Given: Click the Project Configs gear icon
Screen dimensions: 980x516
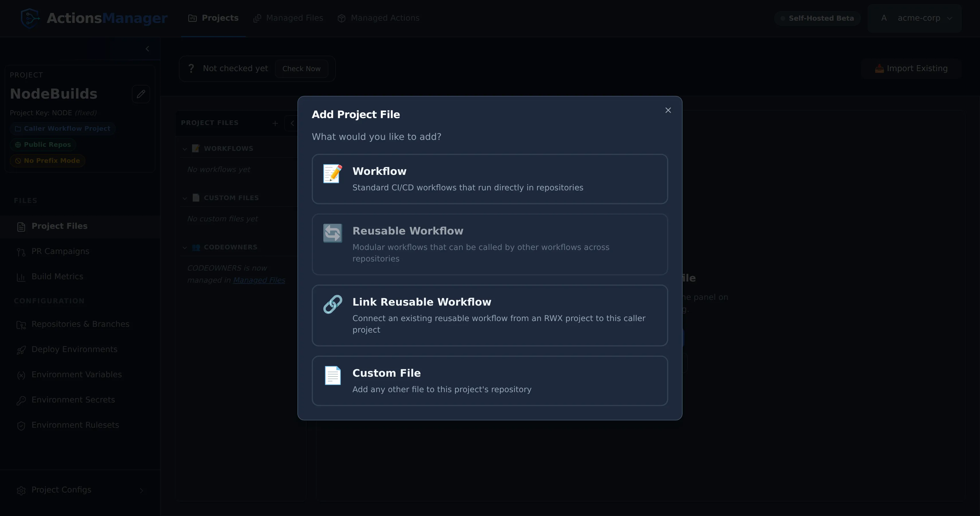Looking at the screenshot, I should (x=21, y=490).
